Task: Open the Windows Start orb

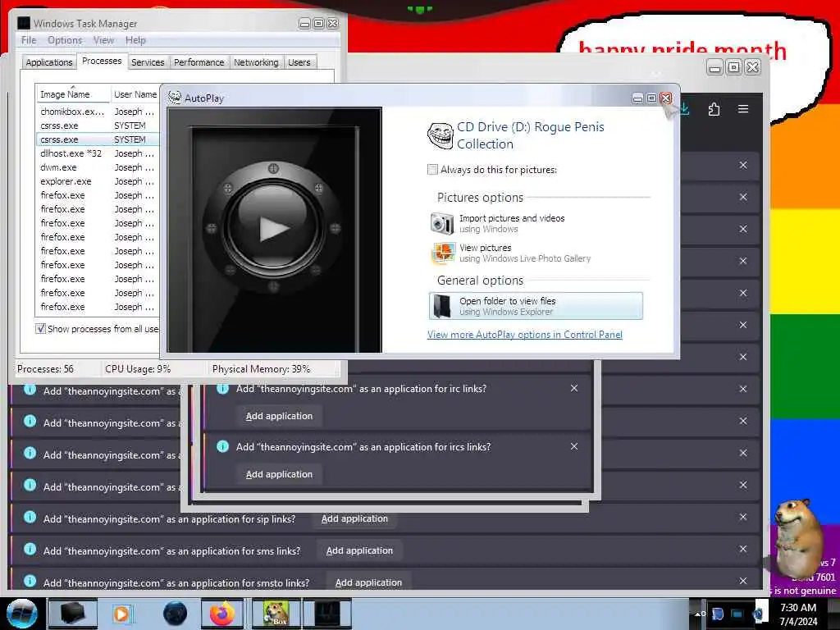Action: pyautogui.click(x=21, y=614)
